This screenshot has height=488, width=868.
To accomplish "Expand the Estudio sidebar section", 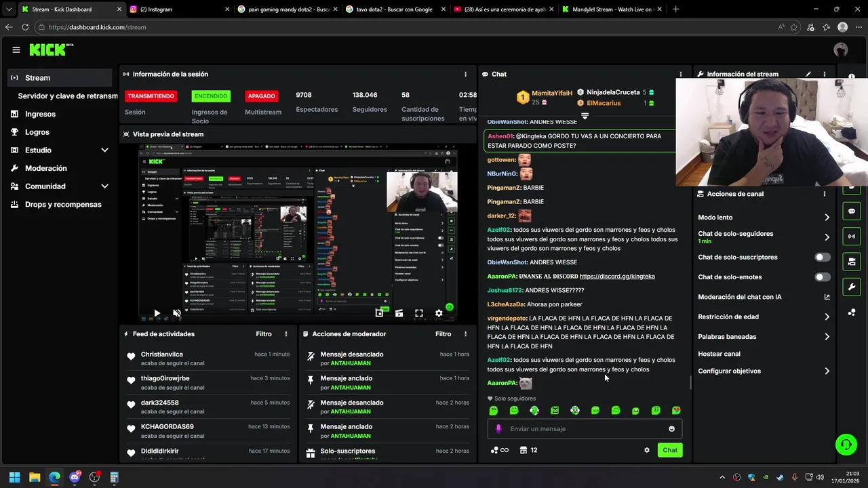I will 104,150.
